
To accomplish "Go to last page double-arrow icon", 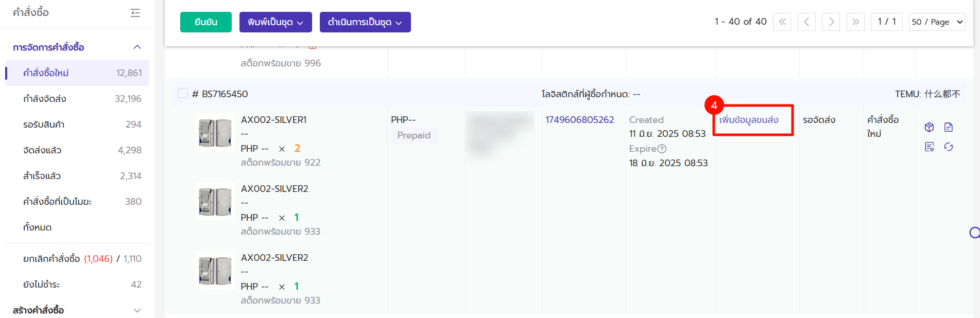I will (855, 22).
